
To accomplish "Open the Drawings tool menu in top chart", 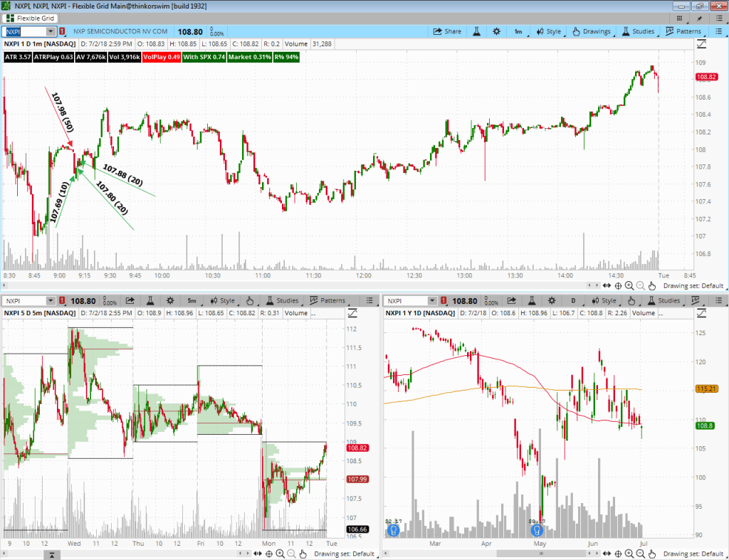I will [x=591, y=31].
